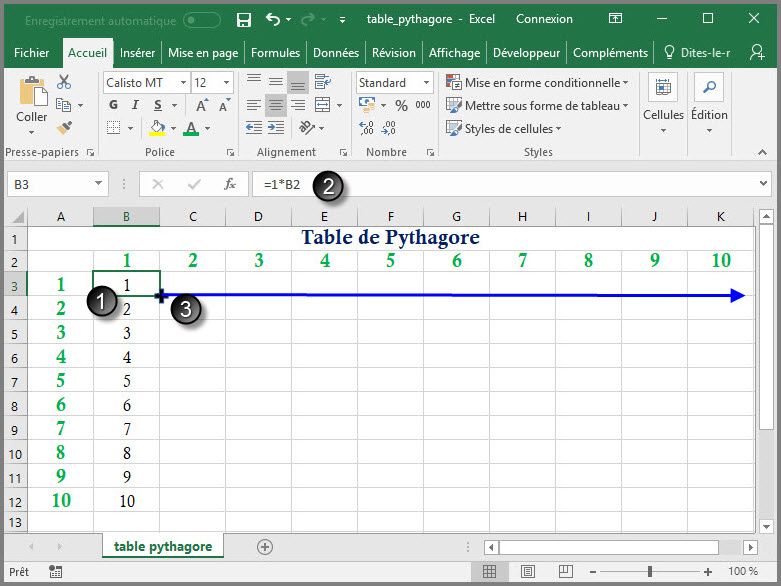This screenshot has height=586, width=781.
Task: Switch to the Révision tab
Action: pyautogui.click(x=393, y=53)
